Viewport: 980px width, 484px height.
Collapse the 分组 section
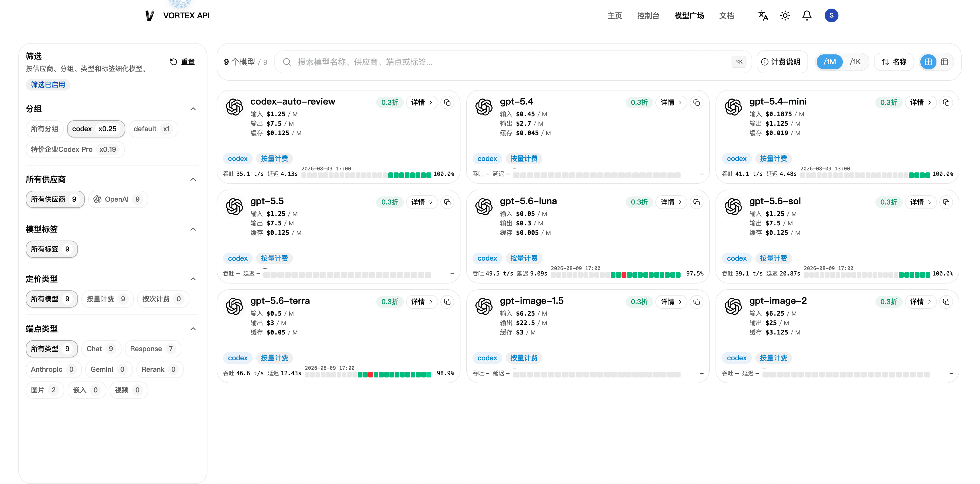193,109
